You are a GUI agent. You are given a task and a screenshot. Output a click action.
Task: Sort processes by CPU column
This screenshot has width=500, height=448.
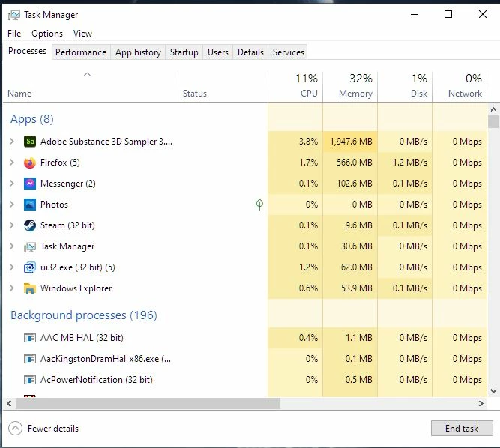pyautogui.click(x=295, y=87)
